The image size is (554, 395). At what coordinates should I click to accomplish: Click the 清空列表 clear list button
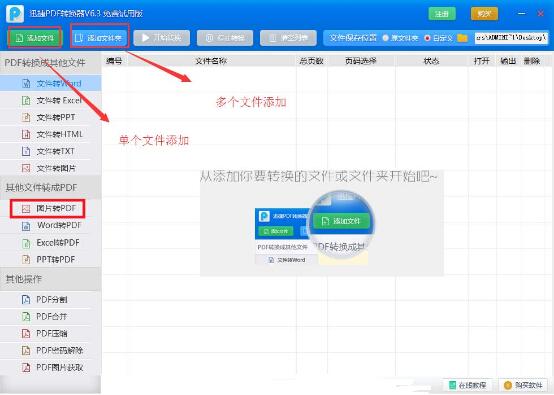click(288, 38)
